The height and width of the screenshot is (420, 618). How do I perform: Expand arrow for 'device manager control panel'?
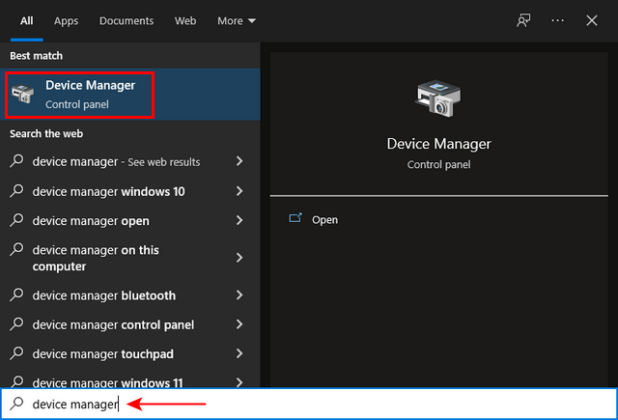[x=239, y=325]
